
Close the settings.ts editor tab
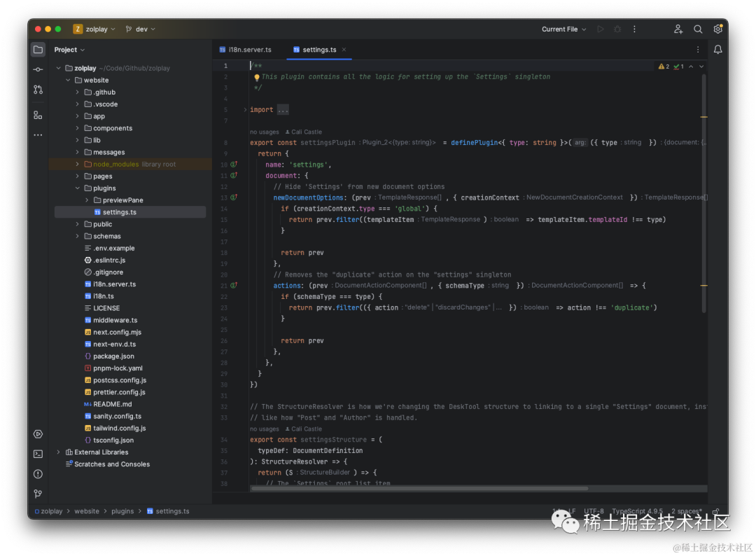click(344, 50)
